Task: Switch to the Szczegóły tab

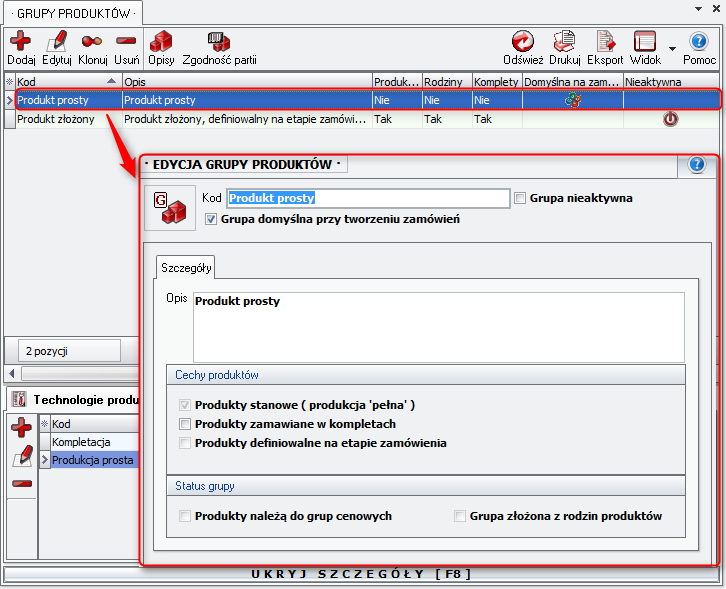Action: 186,268
